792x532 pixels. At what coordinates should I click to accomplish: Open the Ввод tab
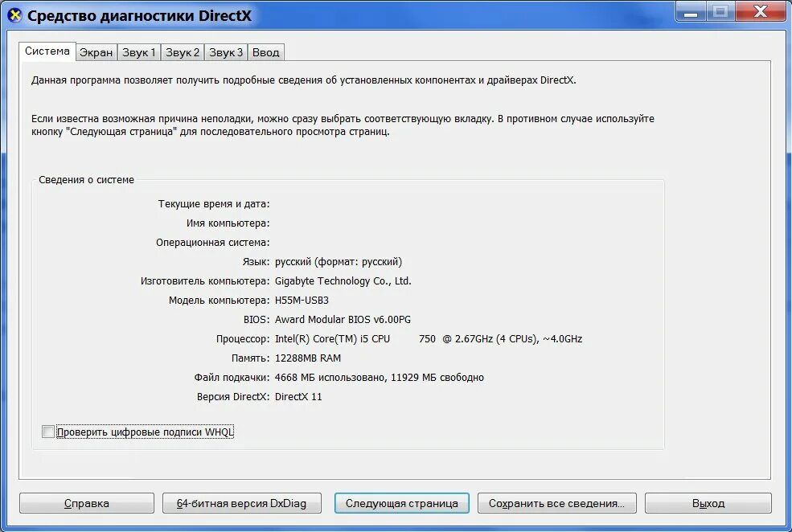[265, 52]
